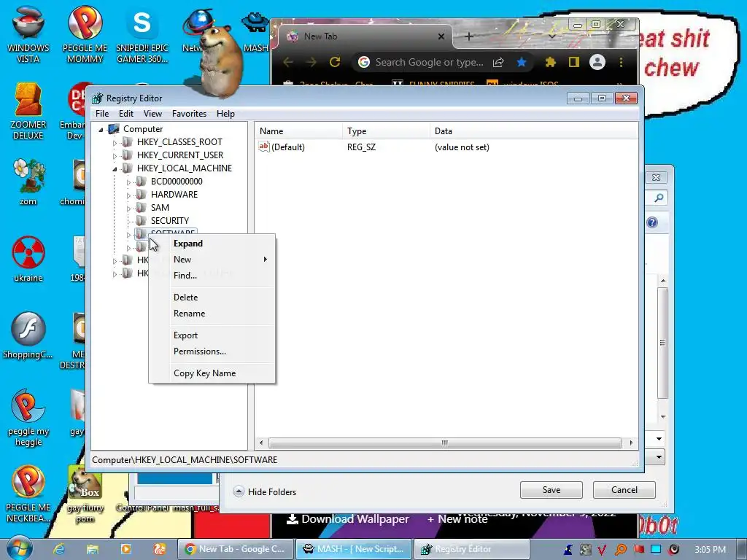Click the Chrome address bar
747x560 pixels.
(427, 62)
